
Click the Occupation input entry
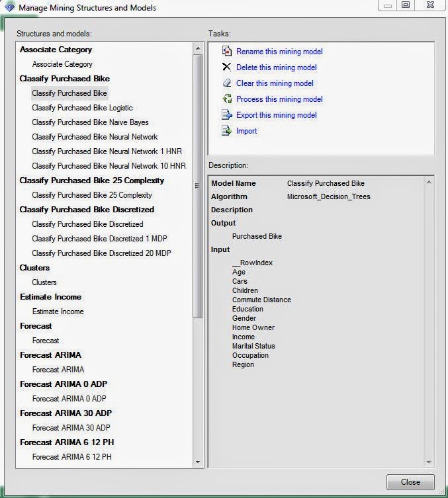click(x=250, y=355)
